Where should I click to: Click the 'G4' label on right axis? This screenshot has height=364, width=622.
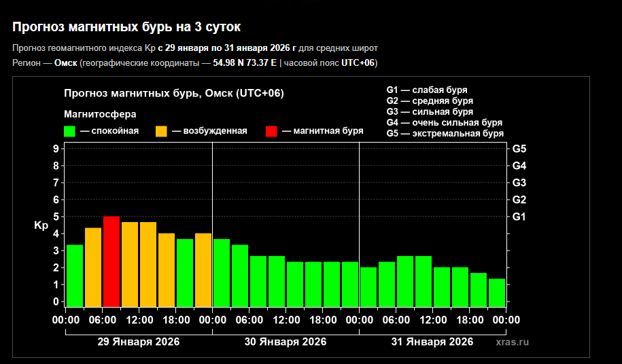(x=519, y=166)
